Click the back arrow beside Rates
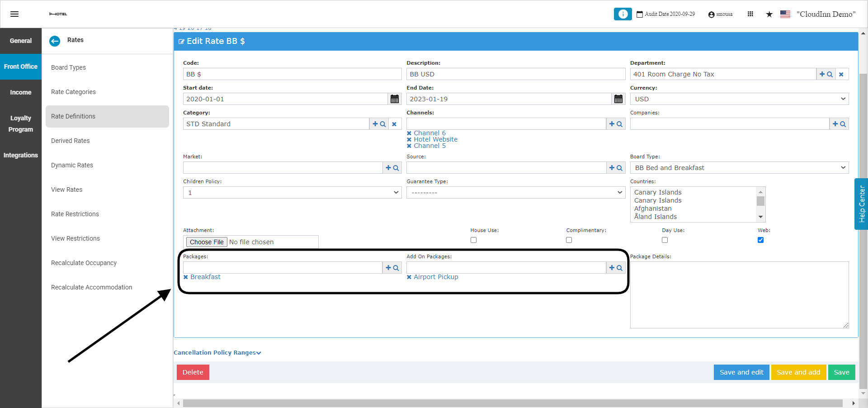This screenshot has width=868, height=408. [55, 41]
